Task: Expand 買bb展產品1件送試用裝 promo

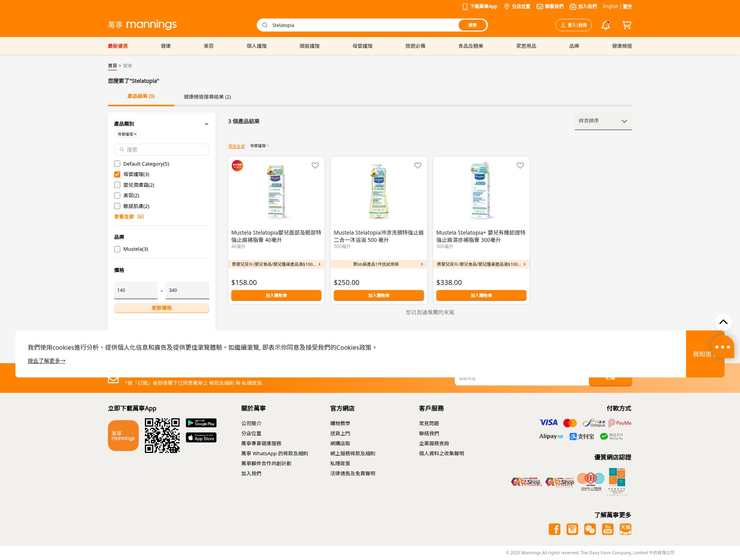Action: tap(378, 264)
